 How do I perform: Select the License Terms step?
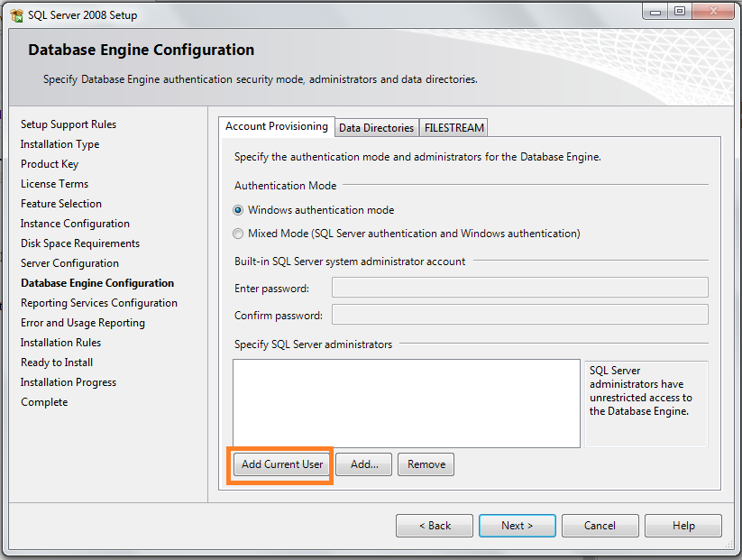pyautogui.click(x=54, y=184)
